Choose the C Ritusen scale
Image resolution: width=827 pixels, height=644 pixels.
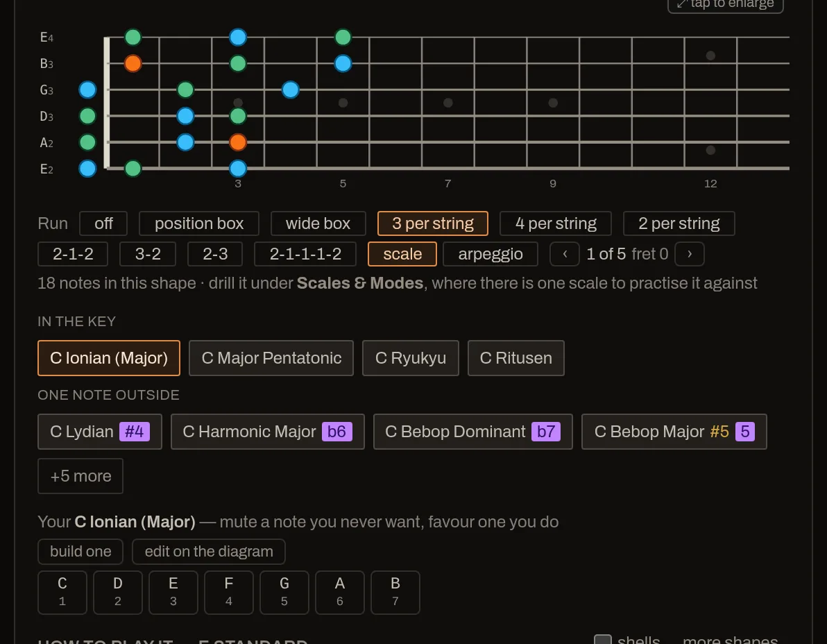(515, 358)
